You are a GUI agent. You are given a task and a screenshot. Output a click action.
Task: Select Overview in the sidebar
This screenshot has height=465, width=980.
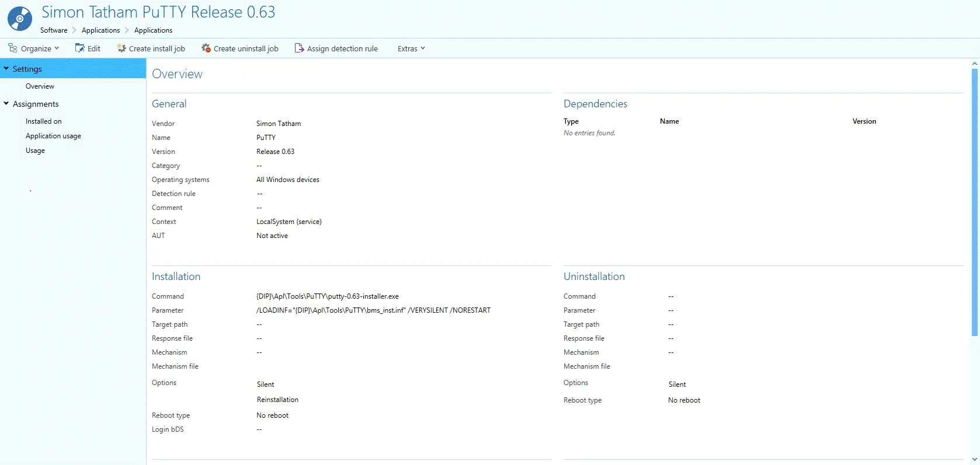click(x=40, y=86)
